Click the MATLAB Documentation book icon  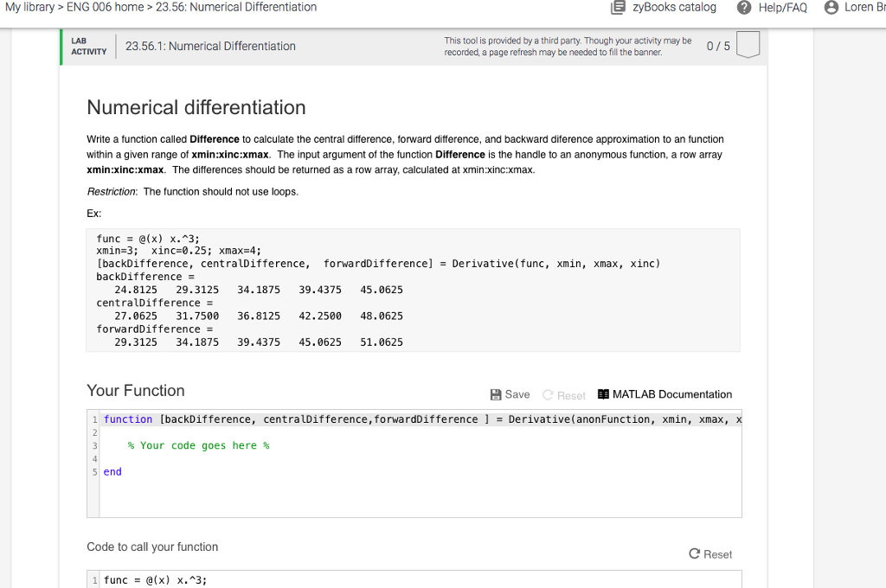tap(603, 394)
